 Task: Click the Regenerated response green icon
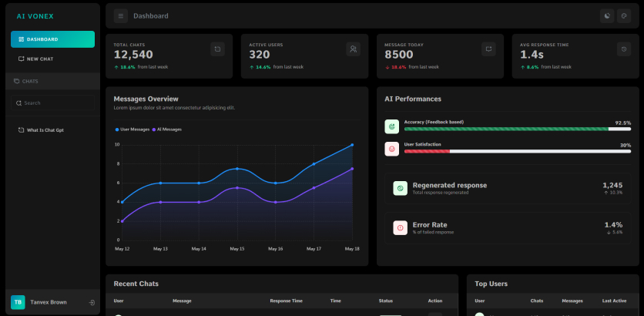point(400,188)
